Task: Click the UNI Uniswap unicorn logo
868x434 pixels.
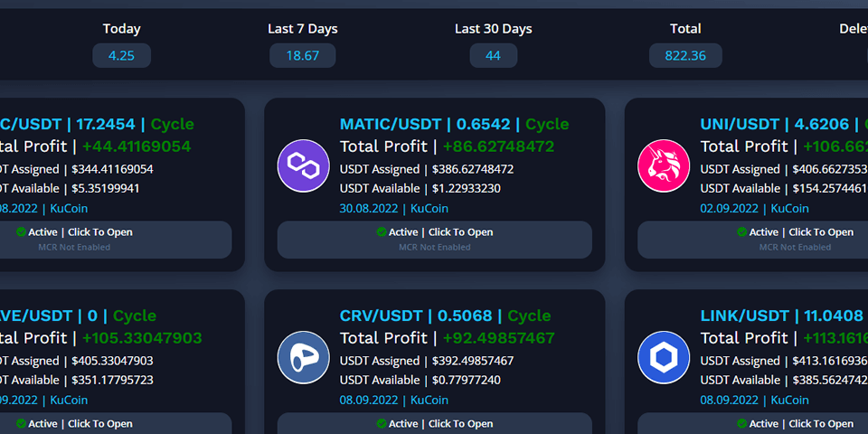Action: tap(664, 166)
